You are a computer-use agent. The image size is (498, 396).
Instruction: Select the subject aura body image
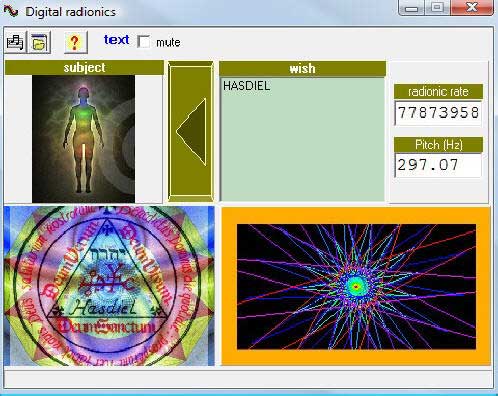pos(83,139)
